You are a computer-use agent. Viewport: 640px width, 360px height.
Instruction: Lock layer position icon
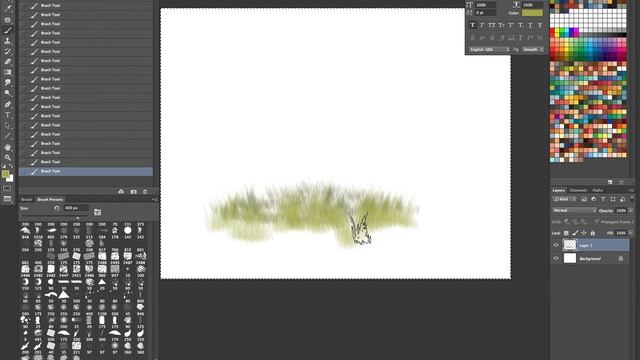pos(584,233)
